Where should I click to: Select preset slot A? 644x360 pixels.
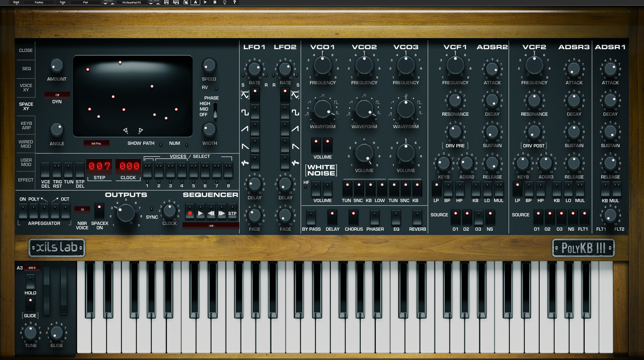(195, 2)
